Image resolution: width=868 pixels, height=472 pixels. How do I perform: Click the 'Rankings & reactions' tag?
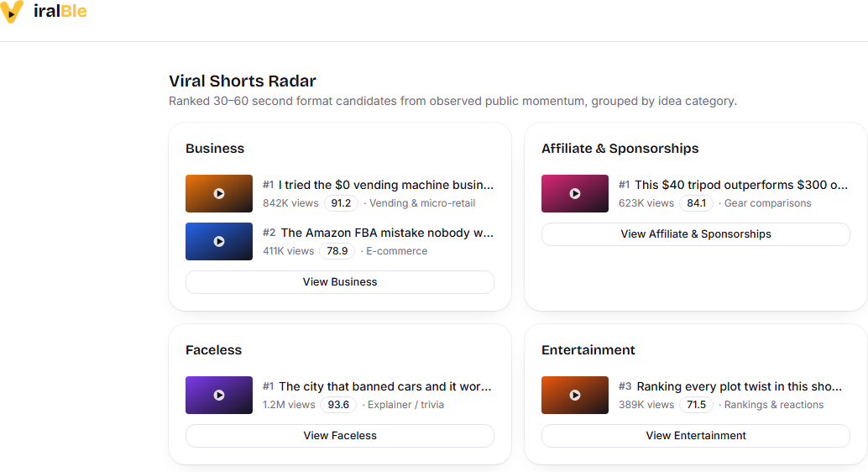click(x=774, y=405)
